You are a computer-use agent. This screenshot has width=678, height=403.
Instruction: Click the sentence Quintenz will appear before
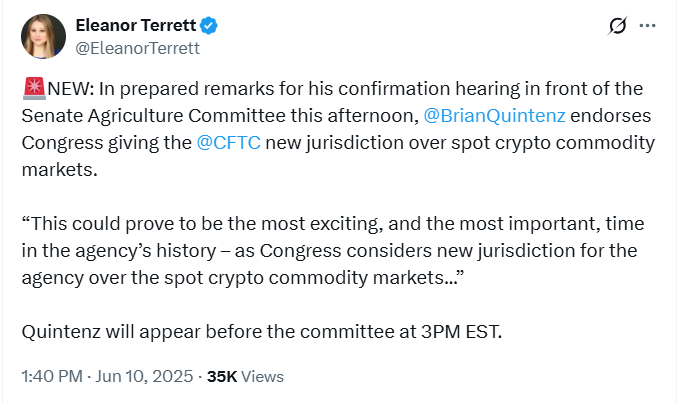pyautogui.click(x=262, y=332)
